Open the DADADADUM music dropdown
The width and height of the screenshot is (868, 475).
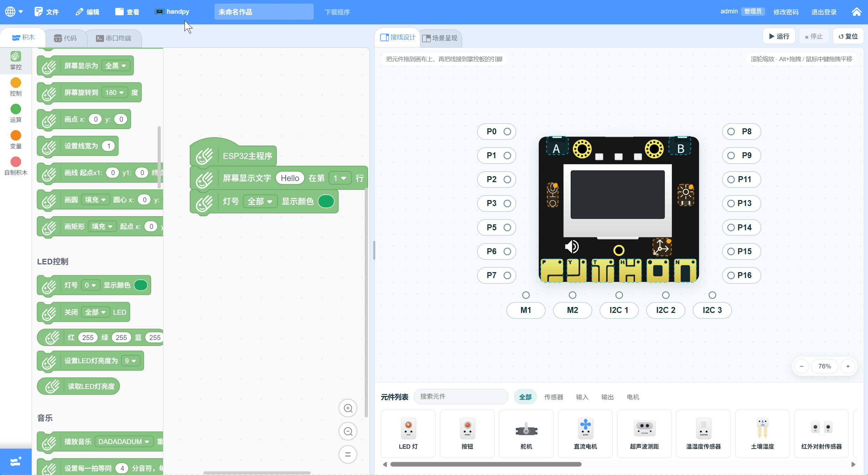click(x=124, y=442)
